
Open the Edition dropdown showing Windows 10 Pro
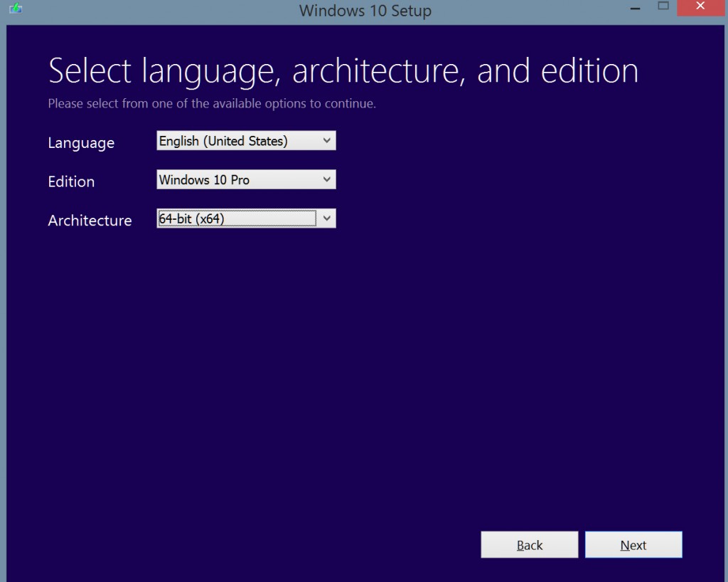[246, 179]
